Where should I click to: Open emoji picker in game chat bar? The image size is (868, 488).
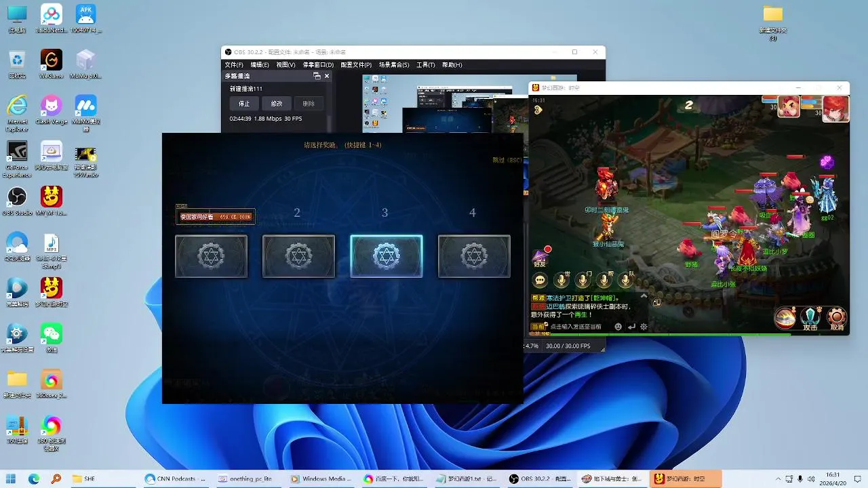[x=618, y=327]
